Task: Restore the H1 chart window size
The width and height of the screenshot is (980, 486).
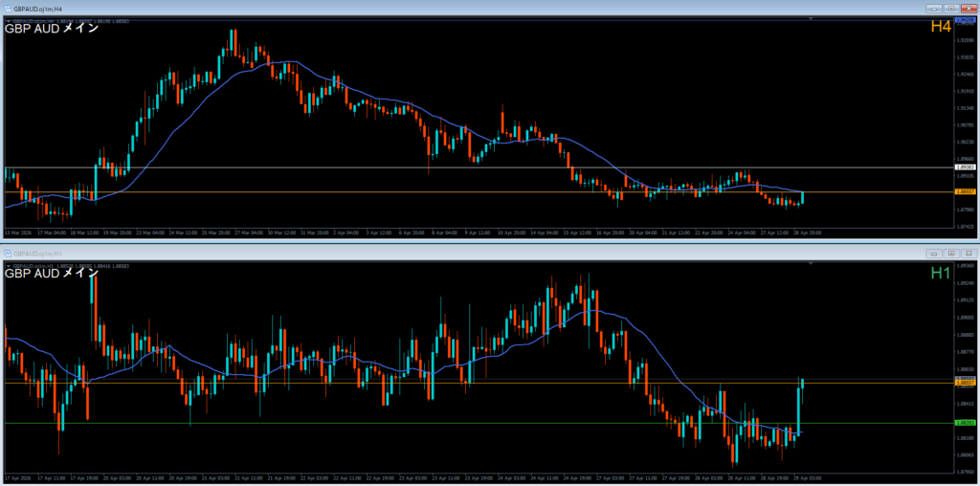Action: coord(950,253)
